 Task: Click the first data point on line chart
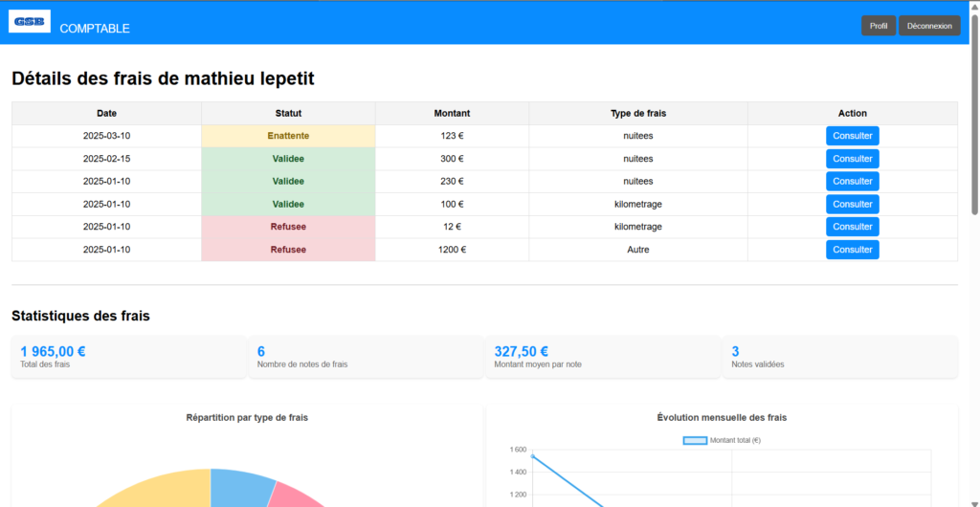point(532,456)
